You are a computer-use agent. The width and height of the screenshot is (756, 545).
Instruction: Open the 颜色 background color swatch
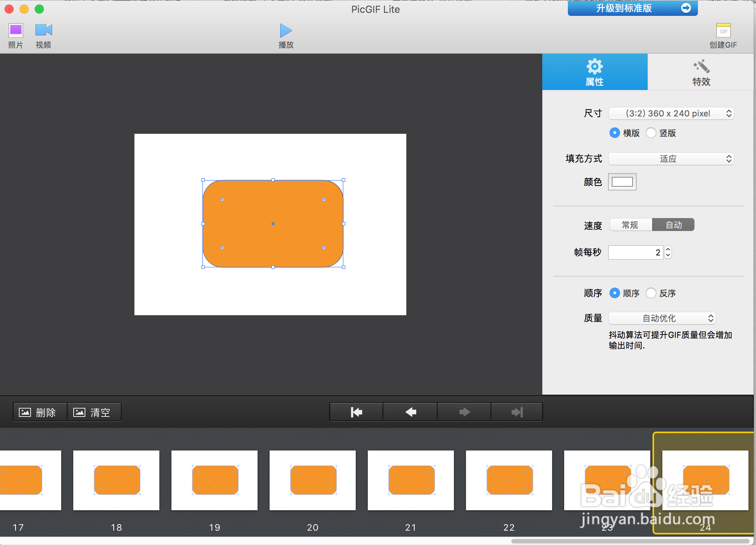[622, 182]
